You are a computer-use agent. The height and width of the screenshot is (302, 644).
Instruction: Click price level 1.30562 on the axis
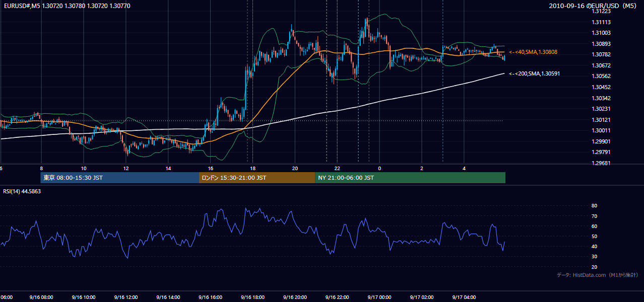[x=602, y=77]
